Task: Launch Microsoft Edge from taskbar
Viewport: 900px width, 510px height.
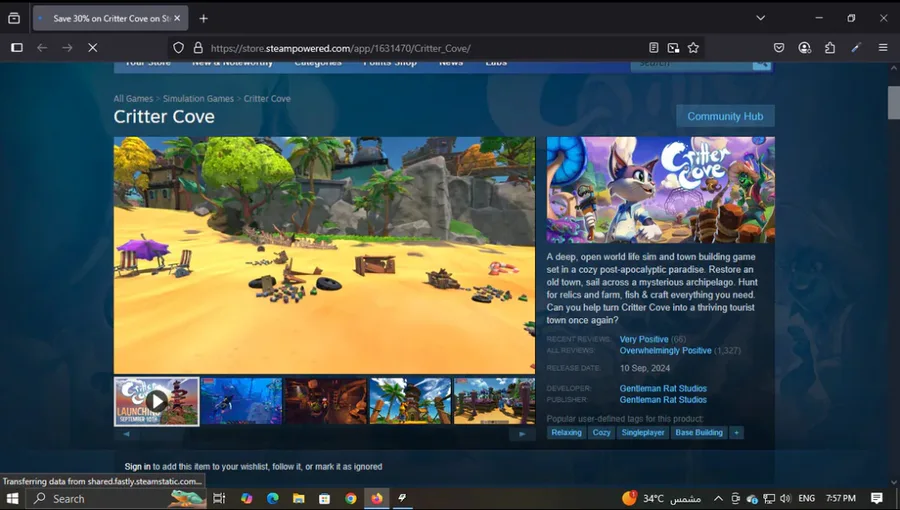Action: click(x=273, y=499)
